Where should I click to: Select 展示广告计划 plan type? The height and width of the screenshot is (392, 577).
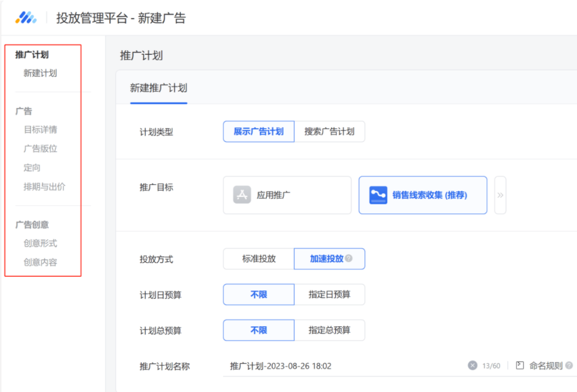(x=259, y=132)
